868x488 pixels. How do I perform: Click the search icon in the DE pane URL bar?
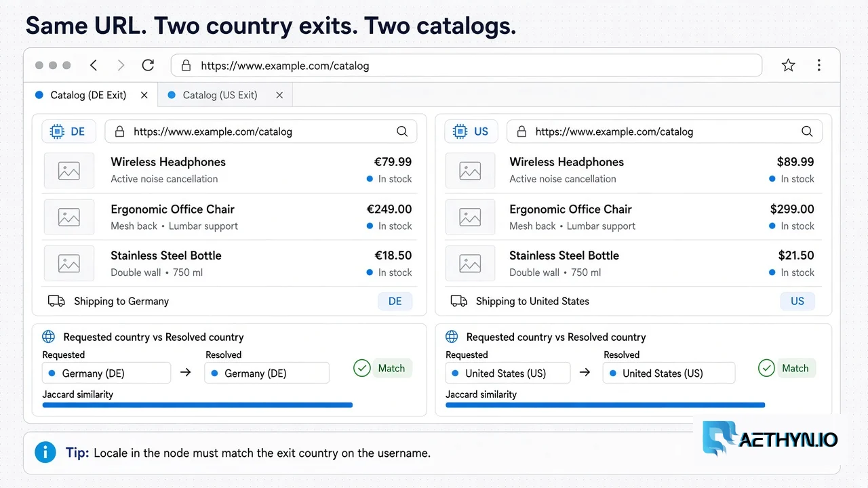(x=402, y=131)
